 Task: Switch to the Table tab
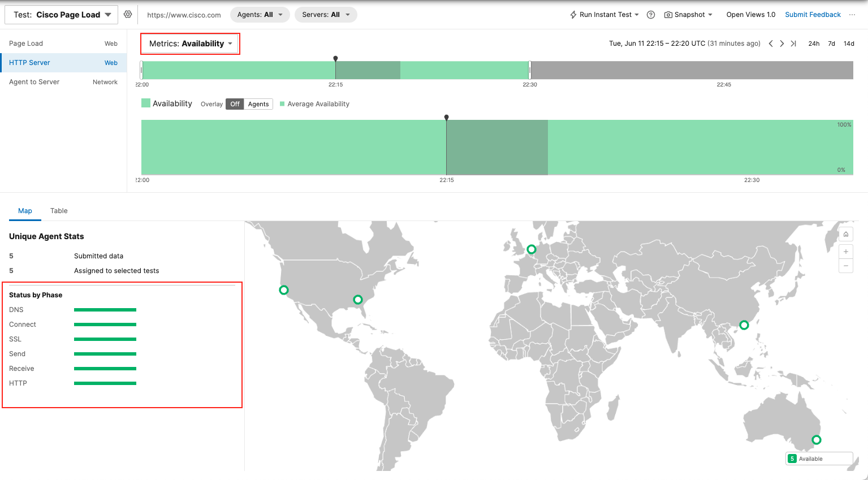click(x=59, y=211)
